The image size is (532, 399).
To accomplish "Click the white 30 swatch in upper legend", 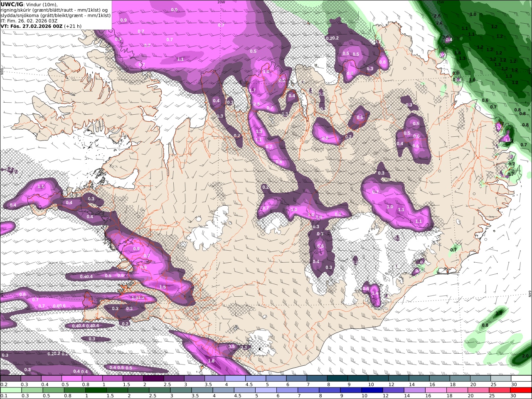I will coord(521,378).
